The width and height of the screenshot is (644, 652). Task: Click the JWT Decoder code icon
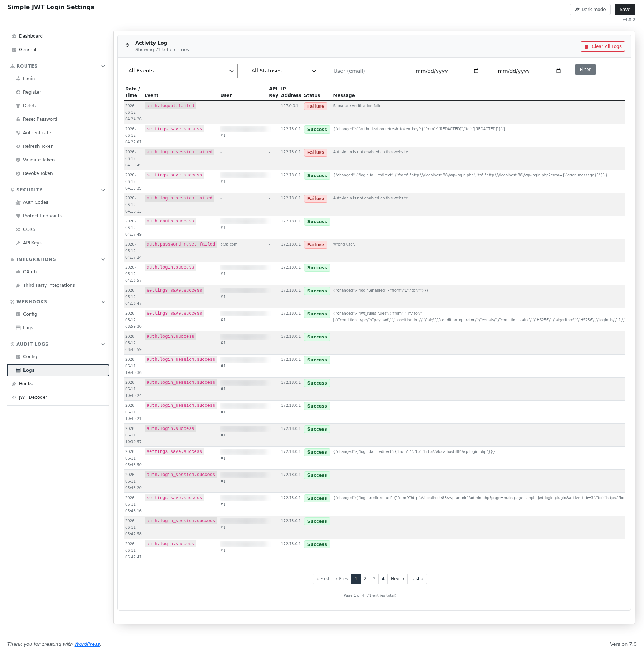[14, 397]
